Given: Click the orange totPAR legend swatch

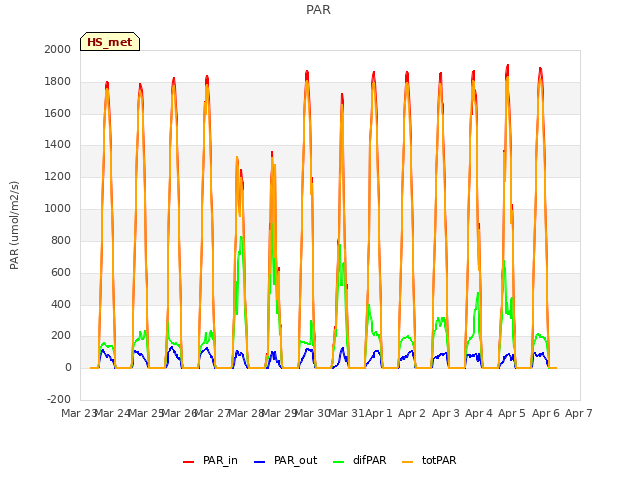Looking at the screenshot, I should (x=408, y=462).
